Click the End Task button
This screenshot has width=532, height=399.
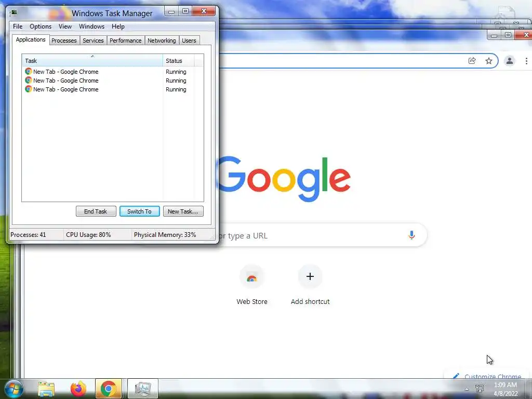click(96, 211)
